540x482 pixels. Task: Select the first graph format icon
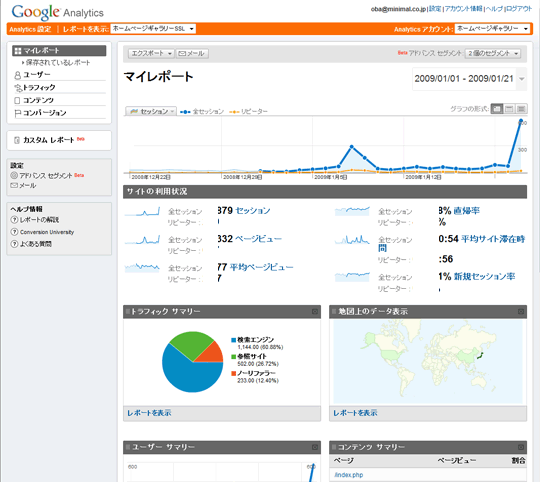click(497, 109)
